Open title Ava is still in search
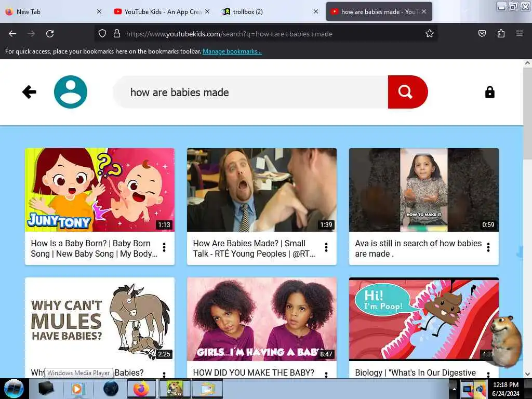 click(x=418, y=248)
